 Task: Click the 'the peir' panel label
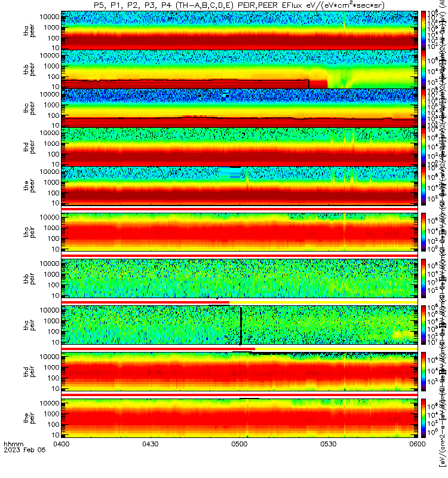[29, 418]
